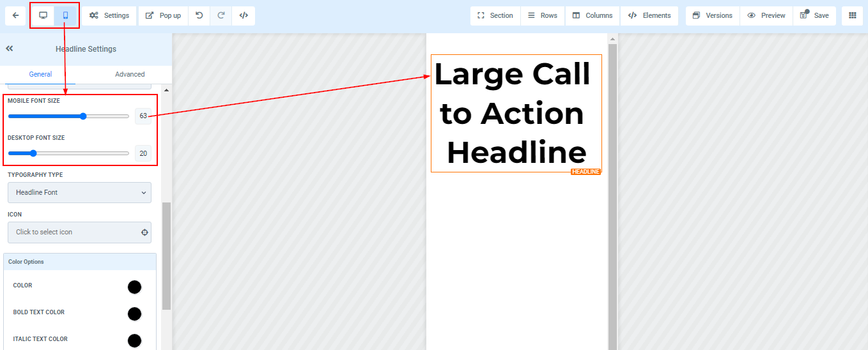This screenshot has height=350, width=868.
Task: Edit the mobile font size value 63
Action: click(143, 116)
